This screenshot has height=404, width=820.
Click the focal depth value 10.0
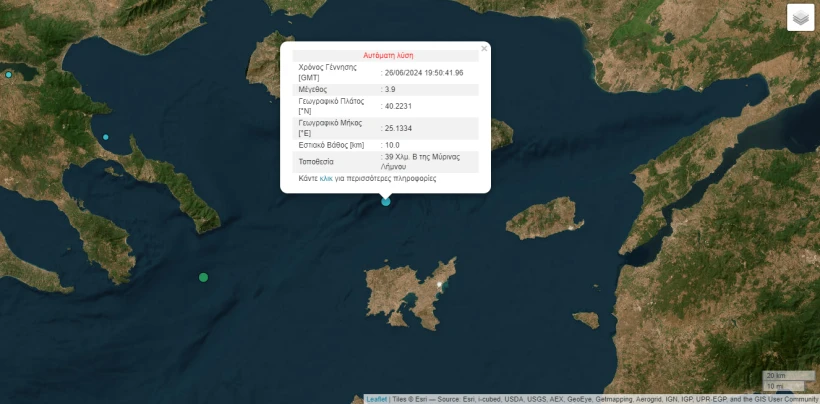pos(393,145)
